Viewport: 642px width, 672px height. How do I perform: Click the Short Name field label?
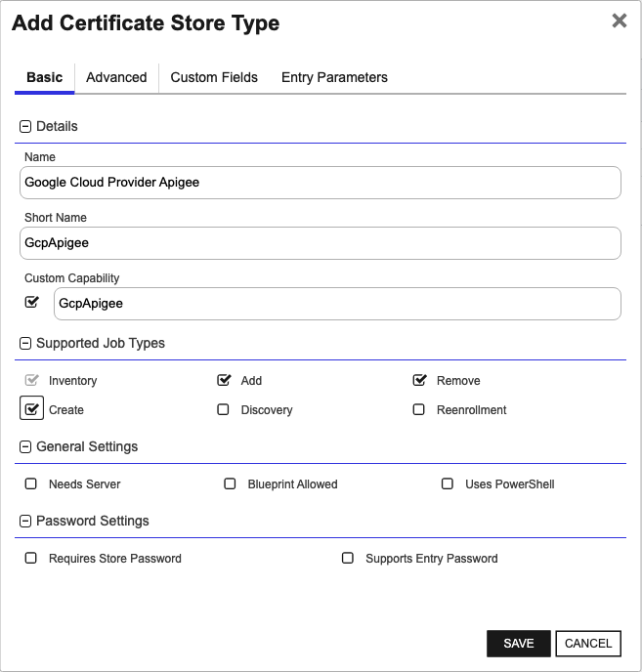56,218
